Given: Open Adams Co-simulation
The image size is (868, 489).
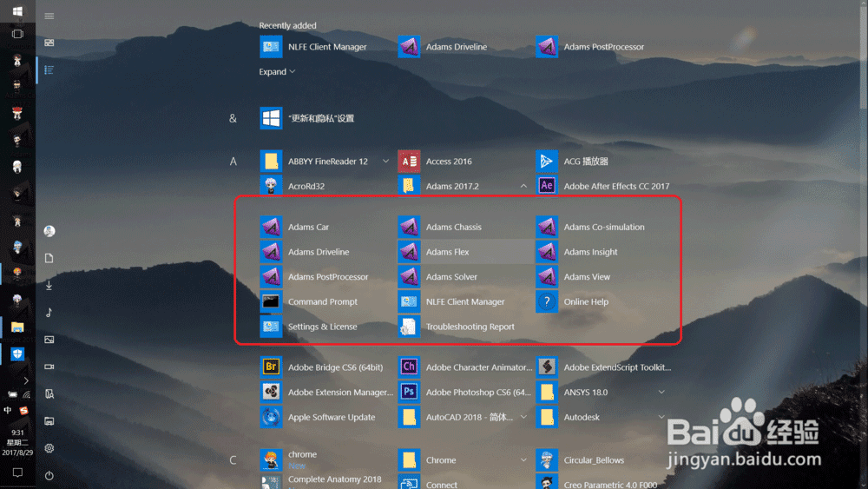Looking at the screenshot, I should point(603,227).
